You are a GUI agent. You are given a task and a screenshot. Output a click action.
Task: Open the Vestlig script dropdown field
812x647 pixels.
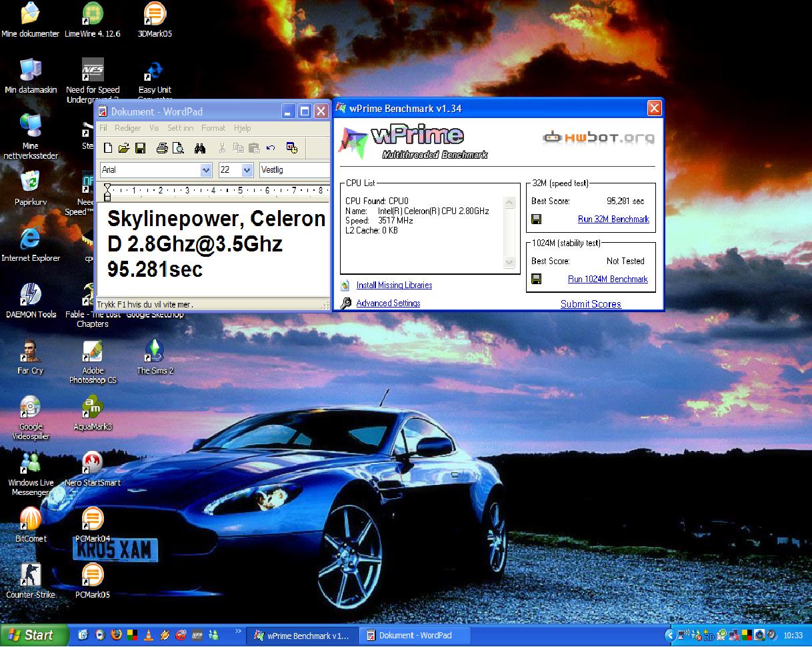[294, 170]
